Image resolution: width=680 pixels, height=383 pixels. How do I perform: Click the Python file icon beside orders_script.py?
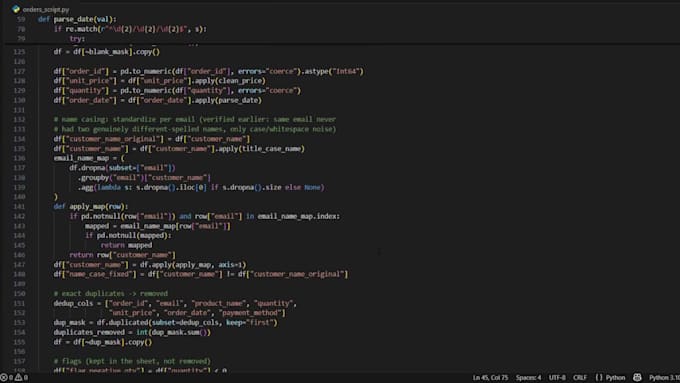pos(16,9)
